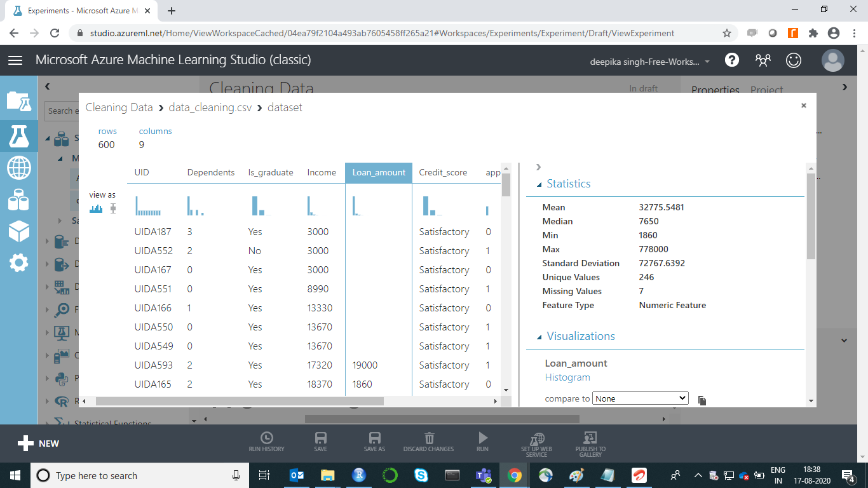Select the Credit_score column header
This screenshot has width=868, height=488.
(443, 172)
